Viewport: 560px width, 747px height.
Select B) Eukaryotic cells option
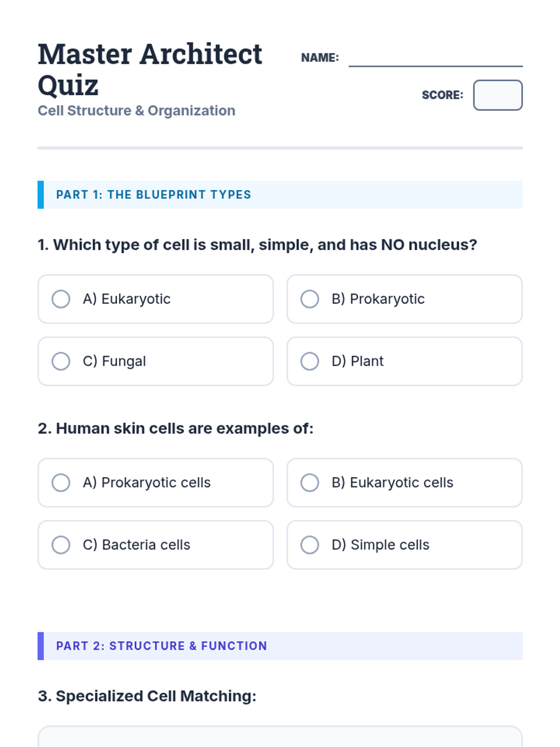tap(310, 482)
